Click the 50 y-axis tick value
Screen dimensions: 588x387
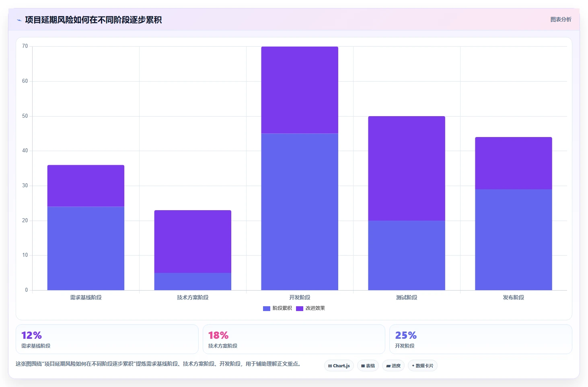click(25, 116)
